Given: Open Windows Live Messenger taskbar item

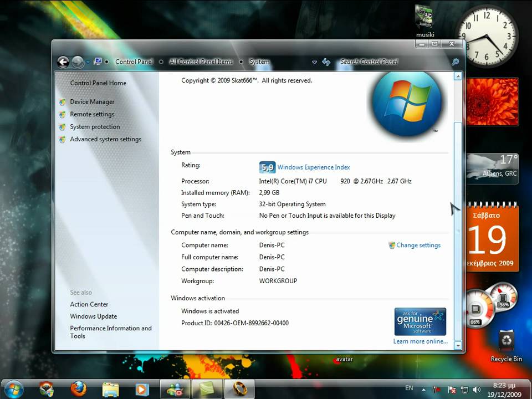Looking at the screenshot, I should (175, 390).
